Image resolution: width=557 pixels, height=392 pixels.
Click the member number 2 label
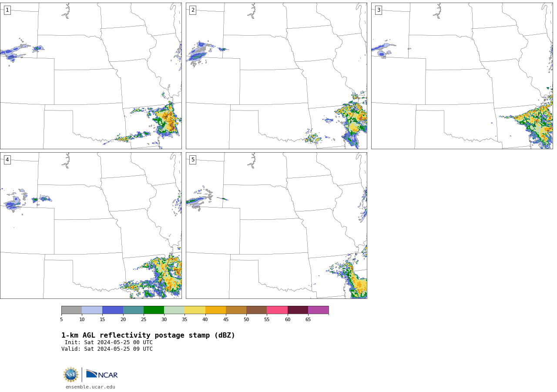[193, 10]
